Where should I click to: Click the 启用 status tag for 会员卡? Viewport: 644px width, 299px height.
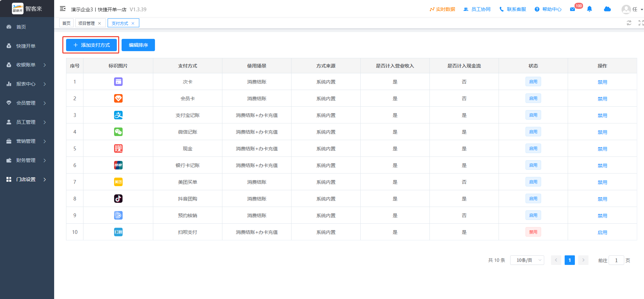[533, 99]
